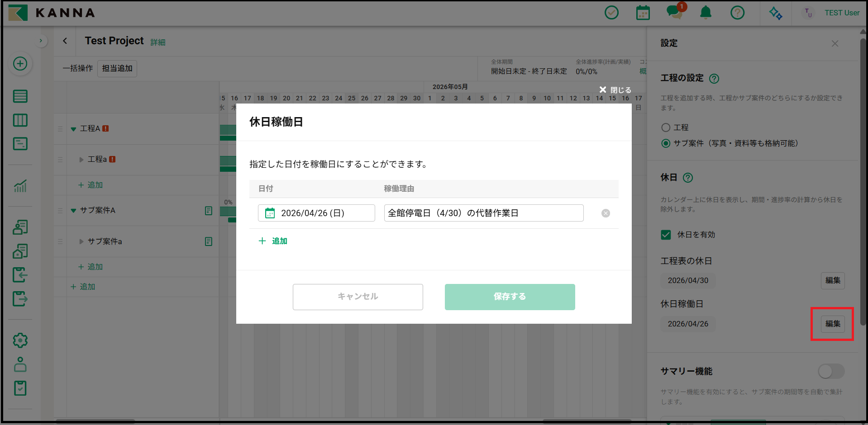The height and width of the screenshot is (425, 868).
Task: Open the document icon on サブ案件A row
Action: [x=208, y=211]
